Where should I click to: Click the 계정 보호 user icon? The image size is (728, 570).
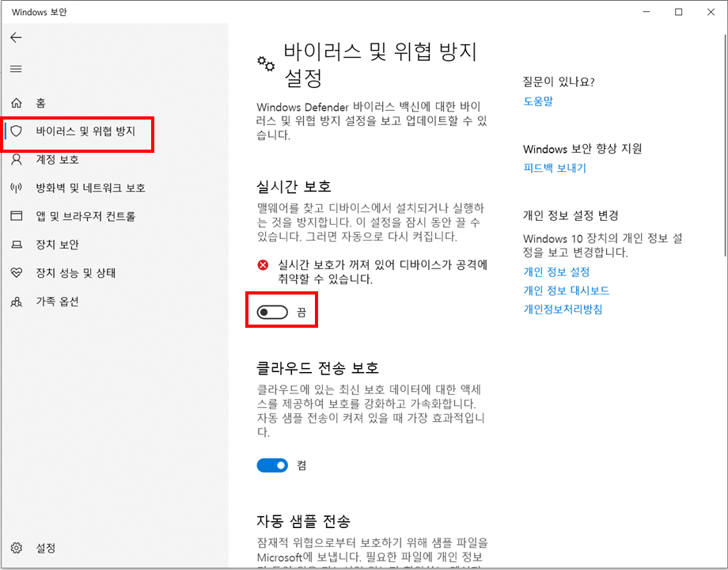coord(17,160)
